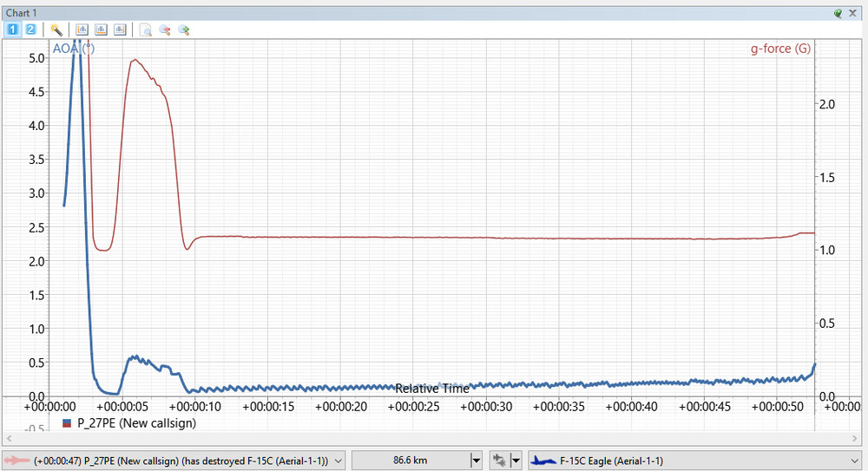Select chart slot 1 button

12,29
